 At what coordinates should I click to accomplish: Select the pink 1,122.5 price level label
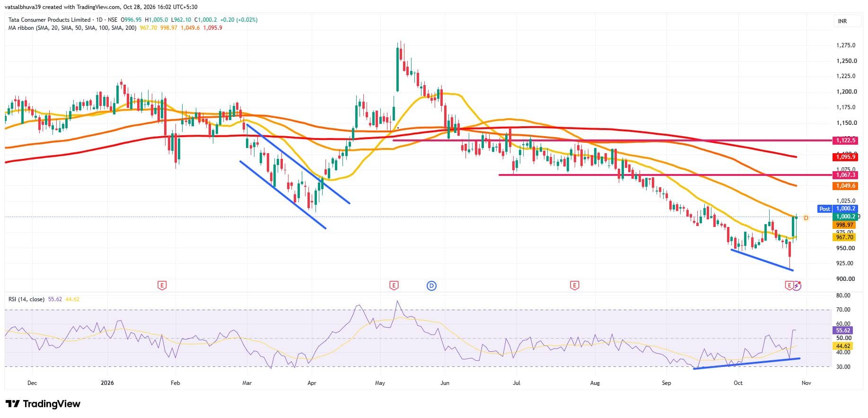[x=846, y=140]
